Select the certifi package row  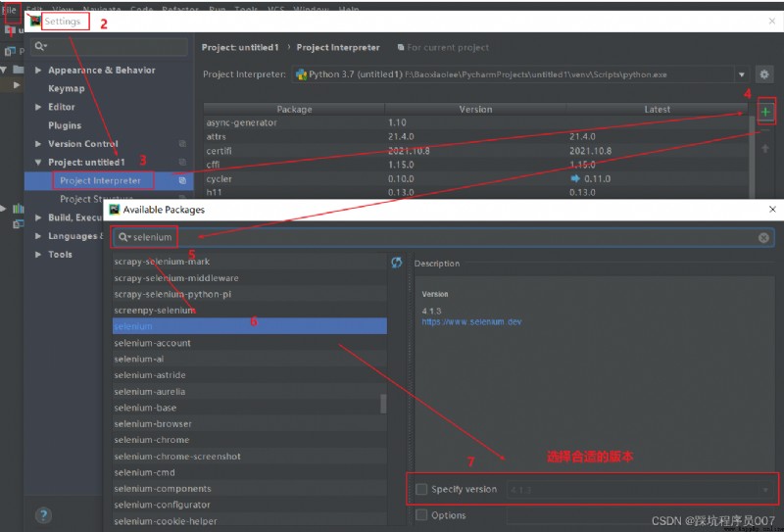click(475, 151)
